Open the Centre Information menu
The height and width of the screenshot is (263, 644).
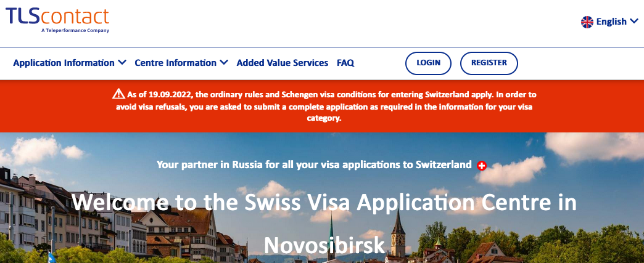(175, 63)
